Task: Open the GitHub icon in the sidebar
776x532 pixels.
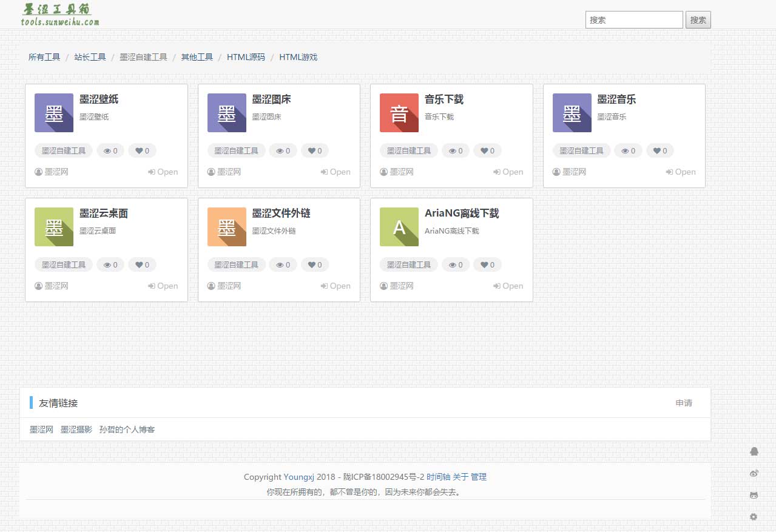Action: tap(754, 495)
